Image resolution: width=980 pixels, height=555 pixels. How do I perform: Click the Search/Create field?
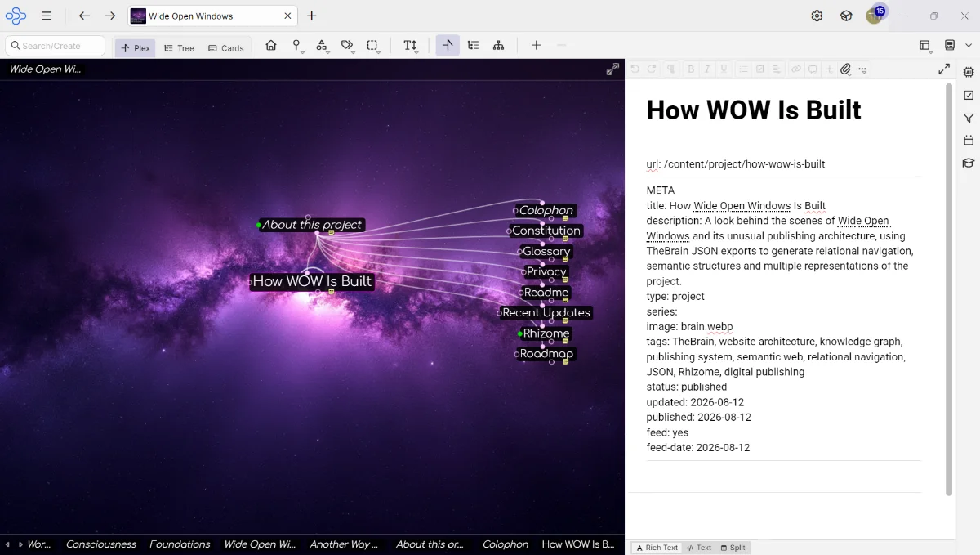pyautogui.click(x=56, y=46)
